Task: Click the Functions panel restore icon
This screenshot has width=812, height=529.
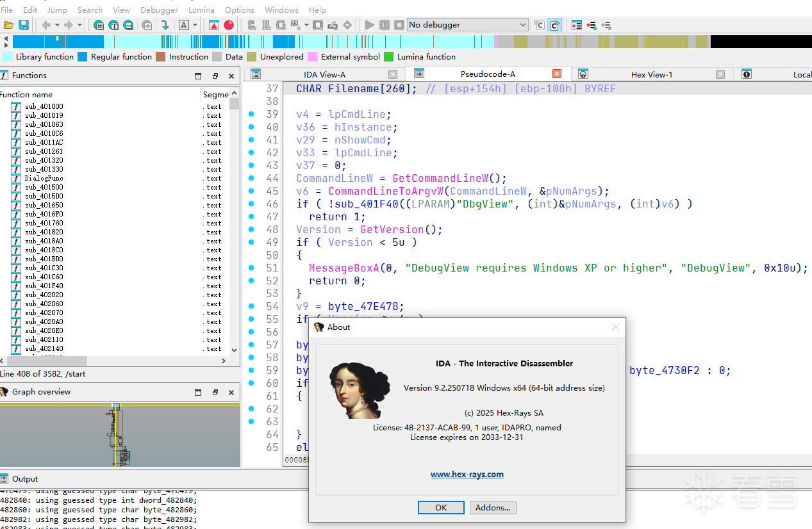Action: tap(215, 76)
